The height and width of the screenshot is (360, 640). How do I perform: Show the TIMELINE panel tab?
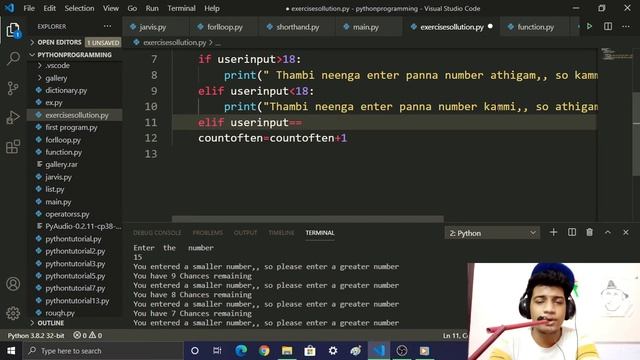pos(281,233)
